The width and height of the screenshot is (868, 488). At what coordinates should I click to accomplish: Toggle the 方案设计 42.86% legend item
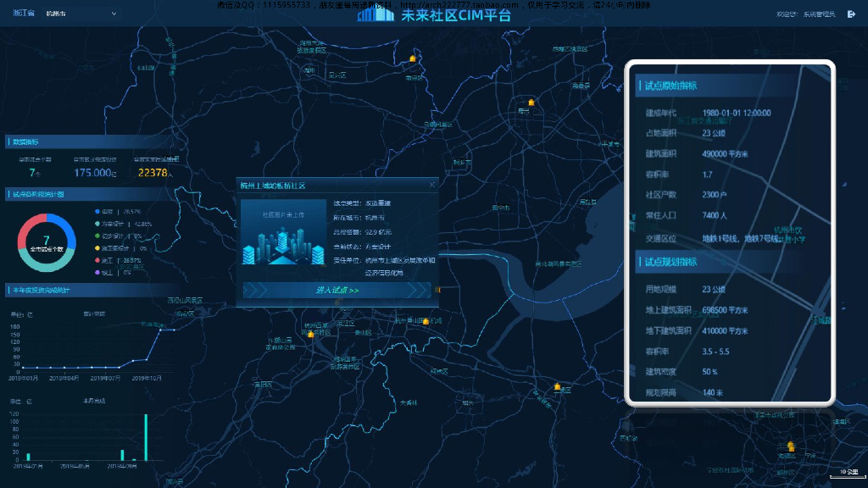pos(123,224)
